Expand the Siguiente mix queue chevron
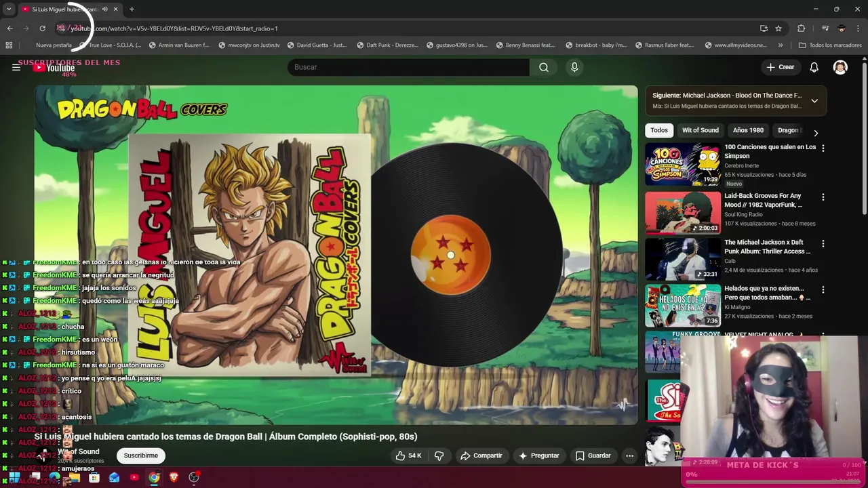The height and width of the screenshot is (488, 868). coord(814,101)
